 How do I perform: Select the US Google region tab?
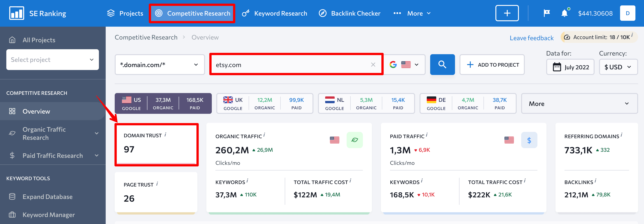tap(163, 103)
